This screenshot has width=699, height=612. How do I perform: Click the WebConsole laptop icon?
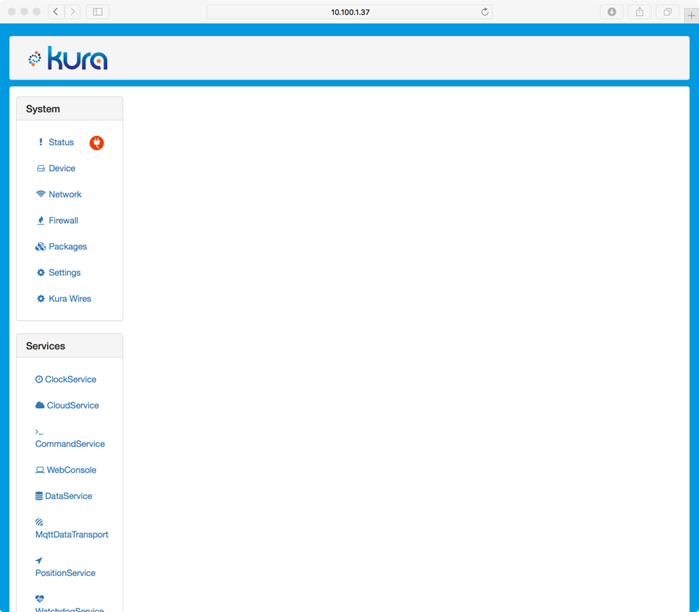40,470
